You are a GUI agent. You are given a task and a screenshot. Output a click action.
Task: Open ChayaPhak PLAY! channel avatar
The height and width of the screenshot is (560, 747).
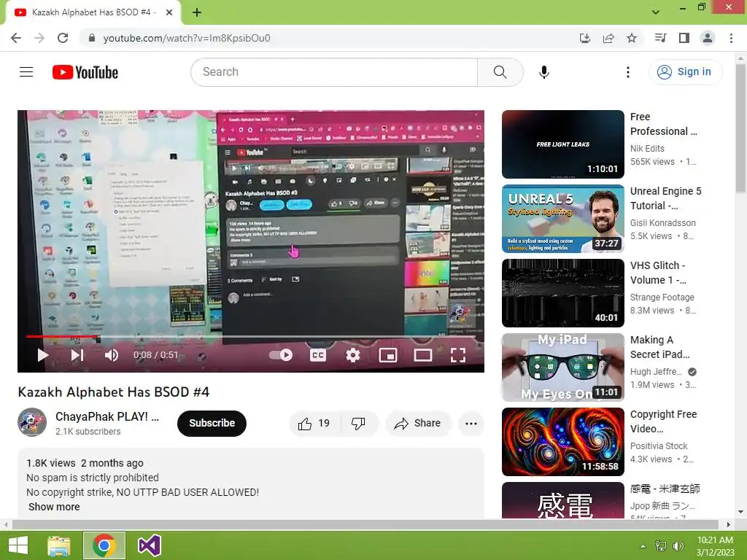click(x=32, y=422)
